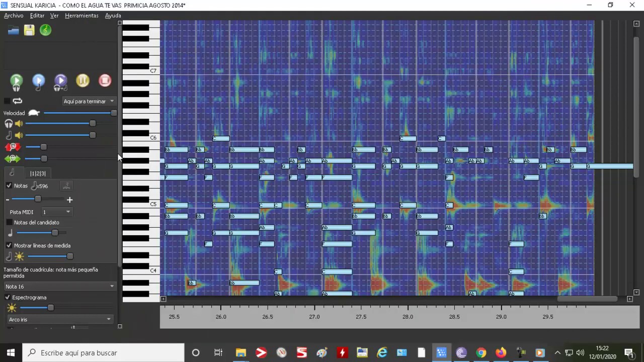Screen dimensions: 644x362
Task: Toggle the Espectrograma checkbox
Action: 7,297
